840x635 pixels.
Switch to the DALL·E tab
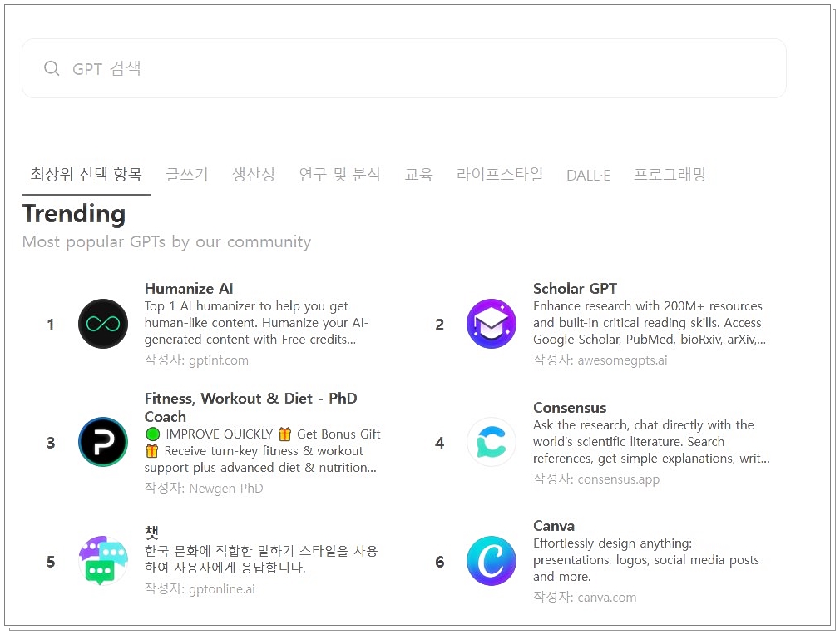pos(588,176)
